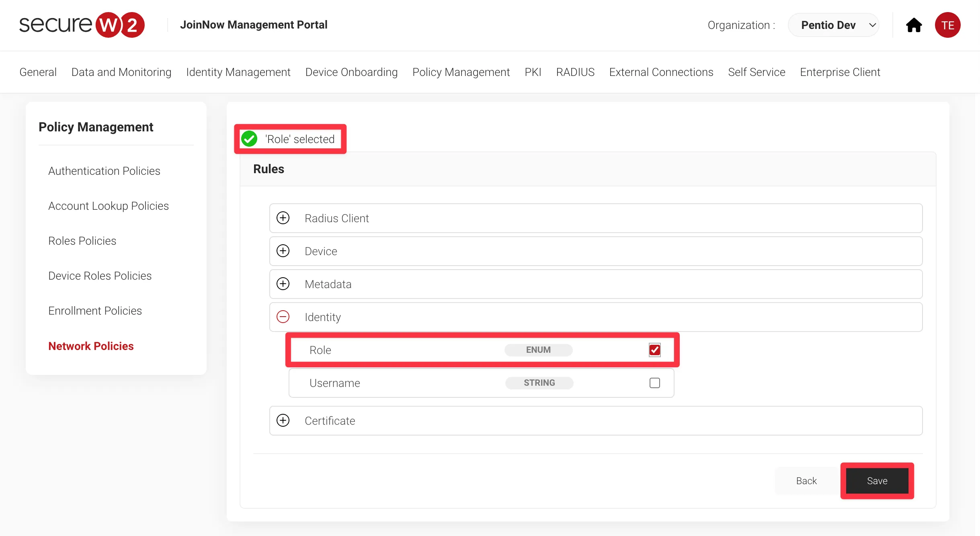
Task: Click the Save button
Action: pos(877,481)
